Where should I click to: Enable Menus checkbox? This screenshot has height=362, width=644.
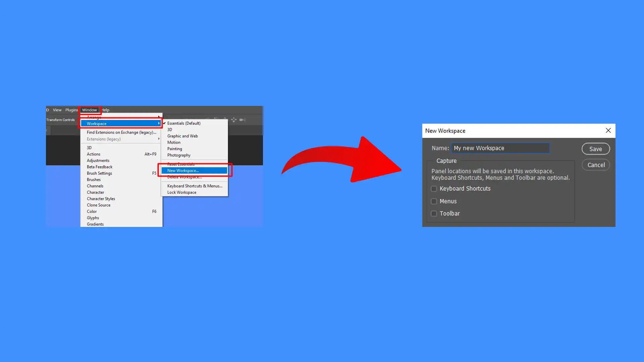[434, 201]
